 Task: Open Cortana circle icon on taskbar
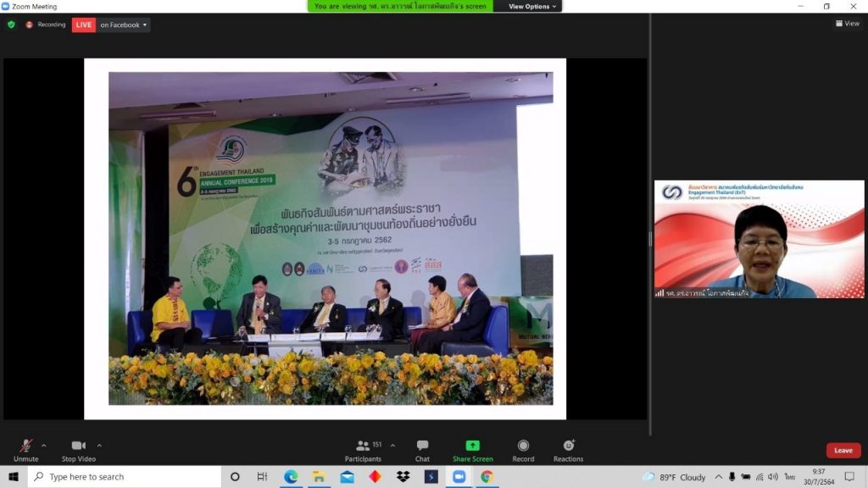pyautogui.click(x=235, y=476)
